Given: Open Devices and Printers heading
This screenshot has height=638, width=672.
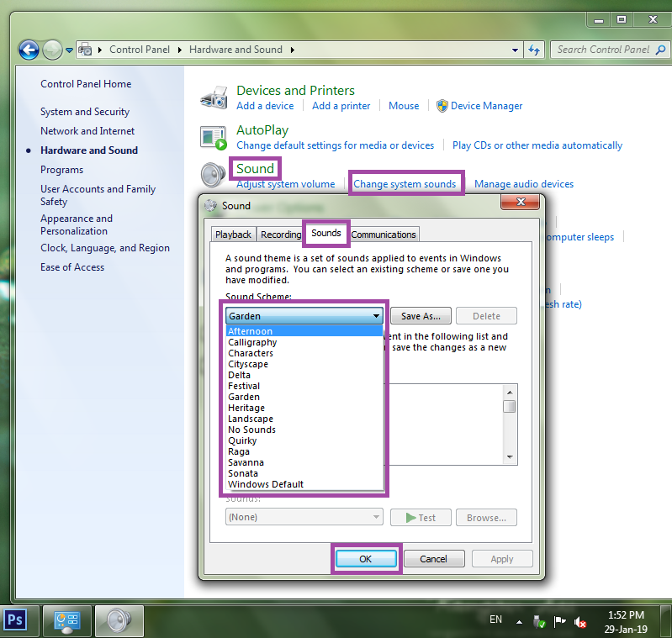Looking at the screenshot, I should [295, 90].
